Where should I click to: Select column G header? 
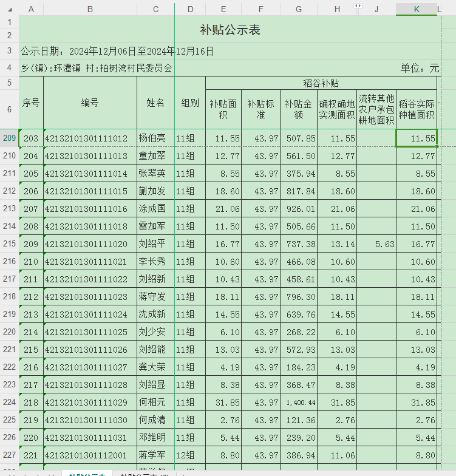[x=299, y=10]
